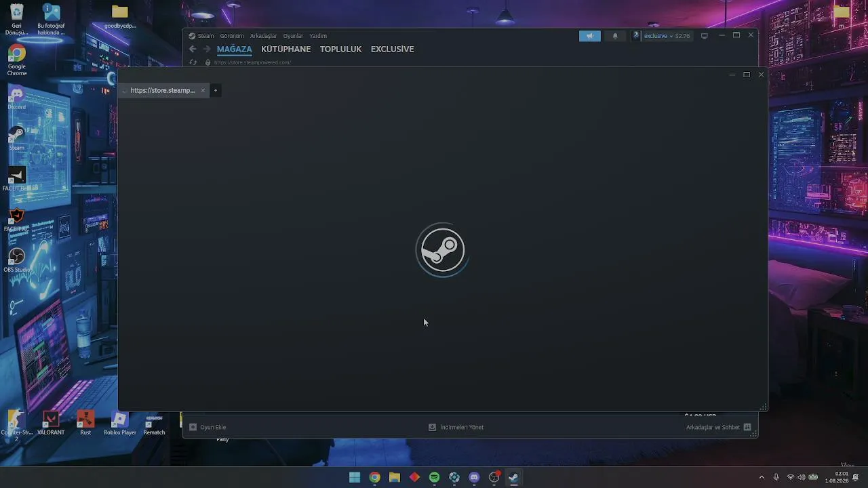Select Google Chrome desktop shortcut
The width and height of the screenshot is (868, 488).
tap(17, 61)
